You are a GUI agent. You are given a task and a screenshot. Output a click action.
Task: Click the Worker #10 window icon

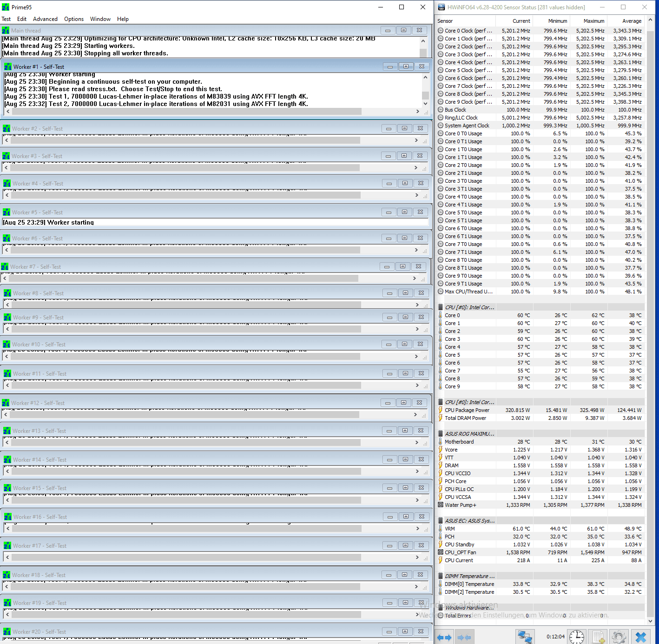[7, 344]
